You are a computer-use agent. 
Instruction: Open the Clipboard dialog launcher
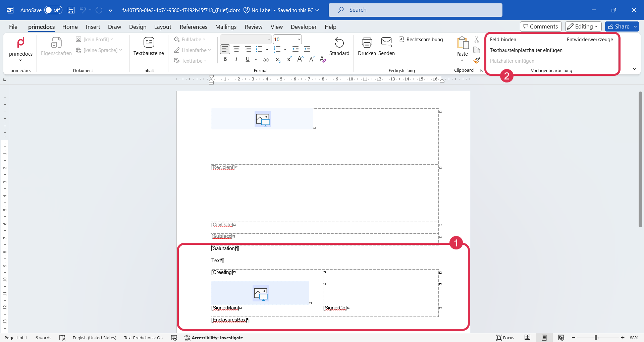point(482,70)
